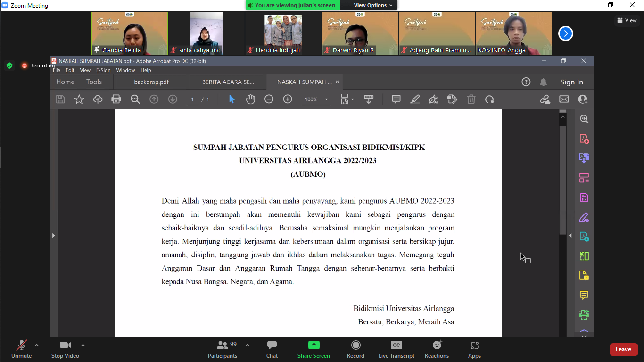Open the View Options dropdown
Screen dimensions: 644x362
[370, 5]
